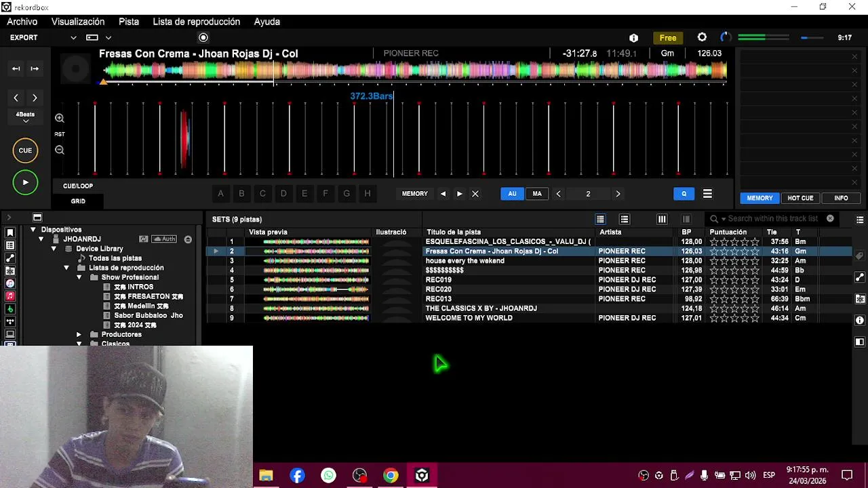Open the Apple Music red icon in sidebar
The width and height of the screenshot is (868, 488).
click(10, 296)
